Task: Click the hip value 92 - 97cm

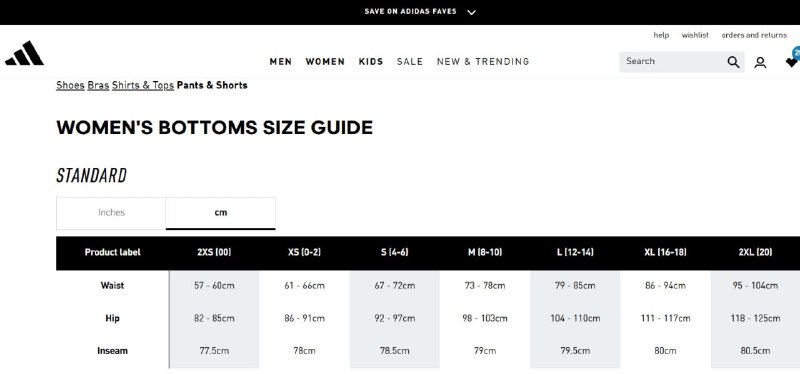Action: click(x=394, y=318)
